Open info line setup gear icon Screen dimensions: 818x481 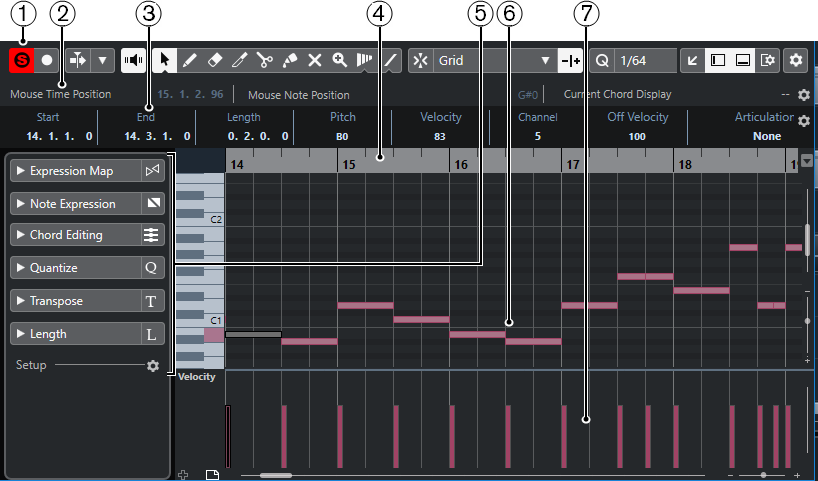804,121
